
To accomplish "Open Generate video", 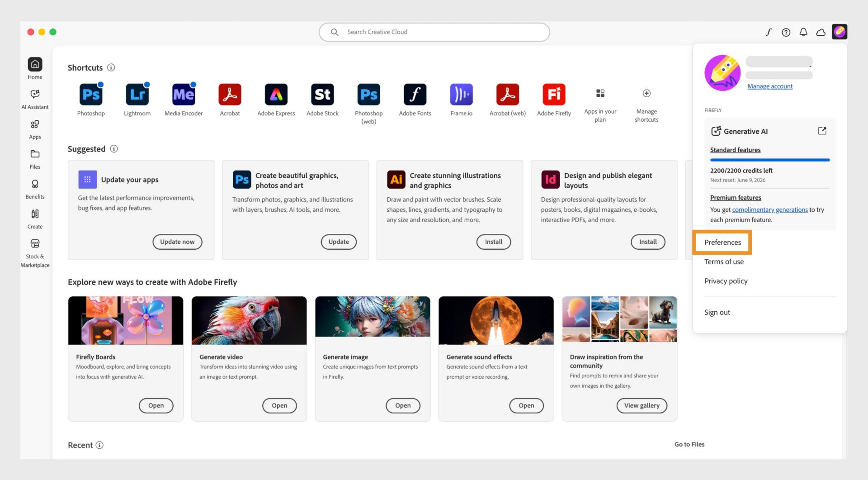I will click(279, 406).
